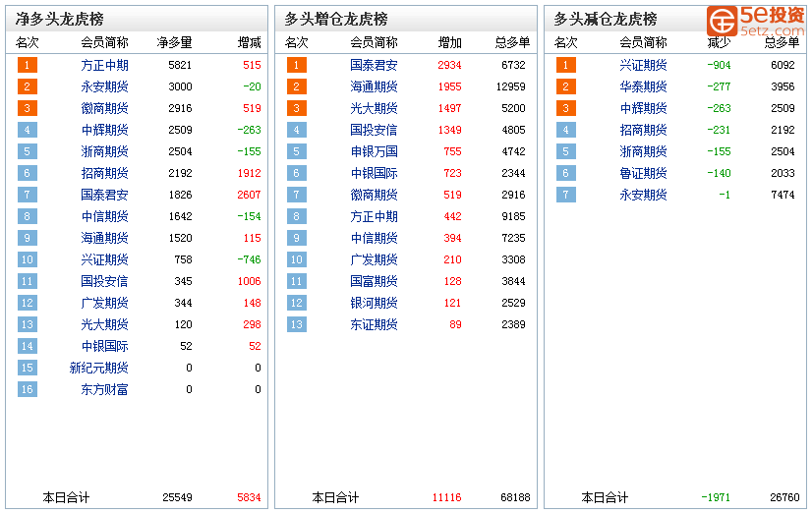Click 增加 column header
Image resolution: width=812 pixels, height=514 pixels.
pyautogui.click(x=449, y=42)
